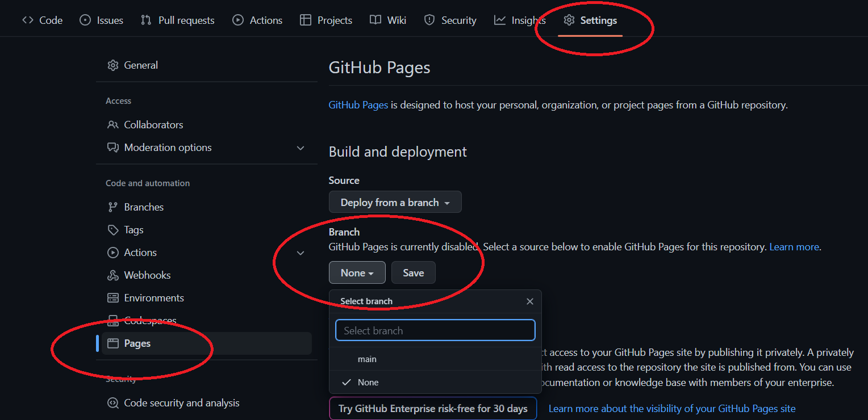The height and width of the screenshot is (420, 868).
Task: Select the Branches icon in the sidebar
Action: click(113, 207)
